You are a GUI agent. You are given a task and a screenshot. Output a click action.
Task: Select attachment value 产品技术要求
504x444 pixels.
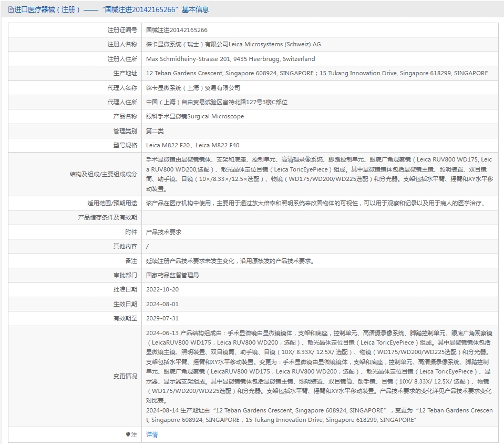pyautogui.click(x=163, y=232)
